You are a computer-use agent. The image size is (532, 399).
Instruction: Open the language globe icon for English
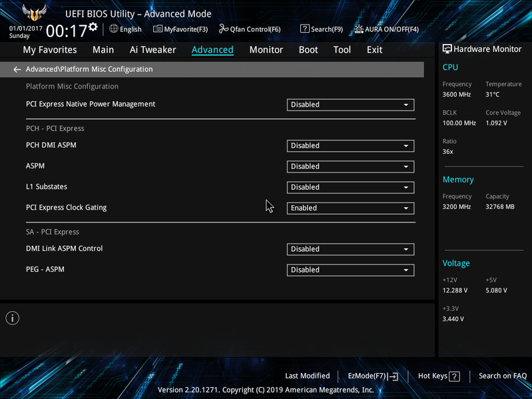pyautogui.click(x=114, y=29)
